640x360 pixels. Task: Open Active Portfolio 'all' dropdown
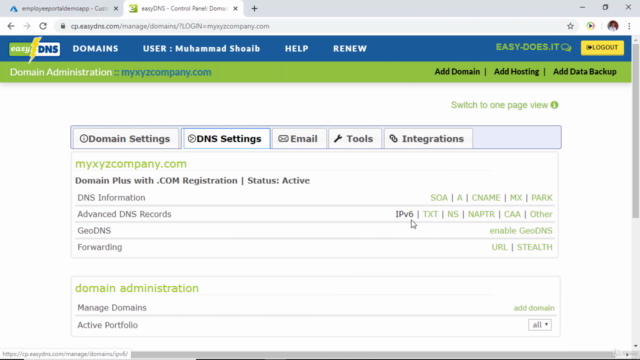coord(540,325)
